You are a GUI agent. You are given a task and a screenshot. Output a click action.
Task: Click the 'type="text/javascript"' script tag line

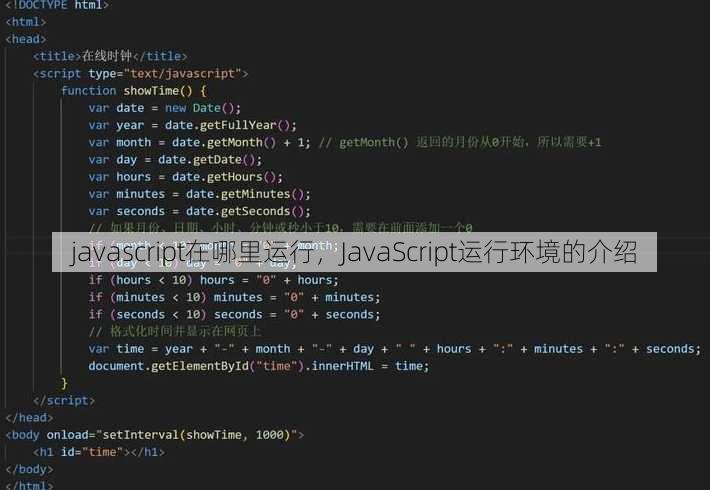(x=140, y=73)
